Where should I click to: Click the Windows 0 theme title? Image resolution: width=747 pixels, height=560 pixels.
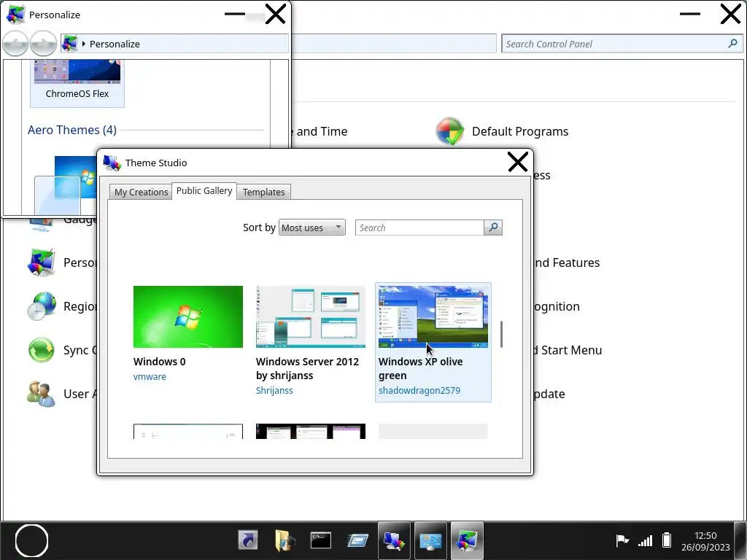click(160, 362)
